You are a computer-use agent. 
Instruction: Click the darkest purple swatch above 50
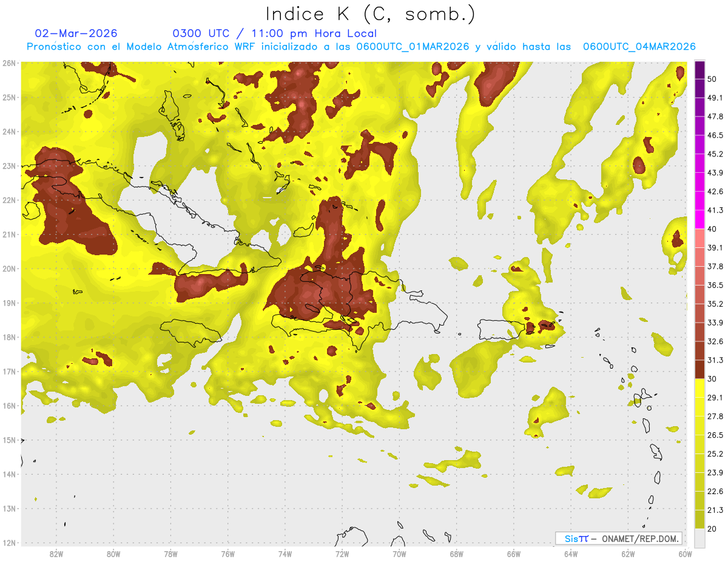[699, 70]
